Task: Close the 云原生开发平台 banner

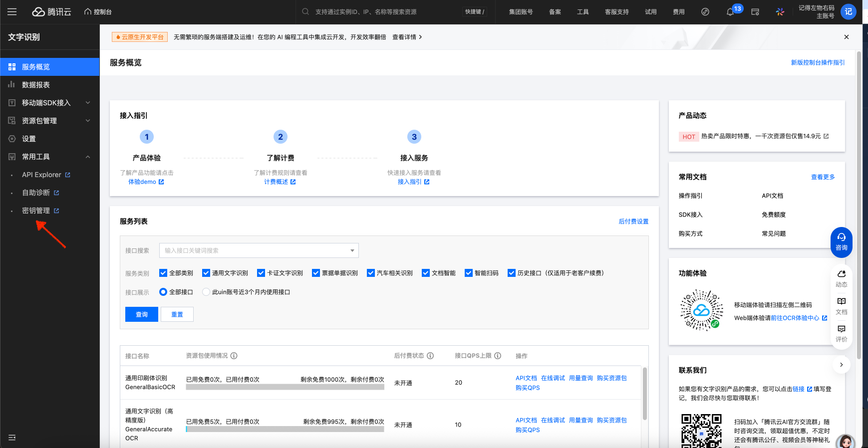Action: coord(847,37)
